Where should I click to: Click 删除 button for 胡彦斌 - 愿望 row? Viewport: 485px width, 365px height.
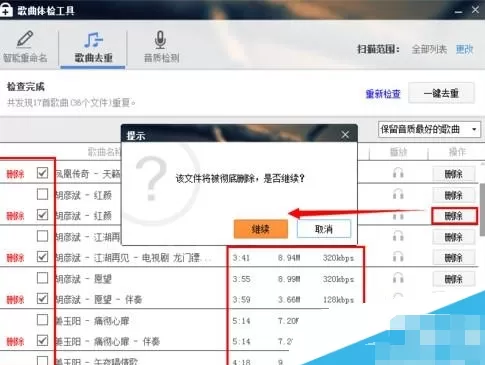coord(454,279)
